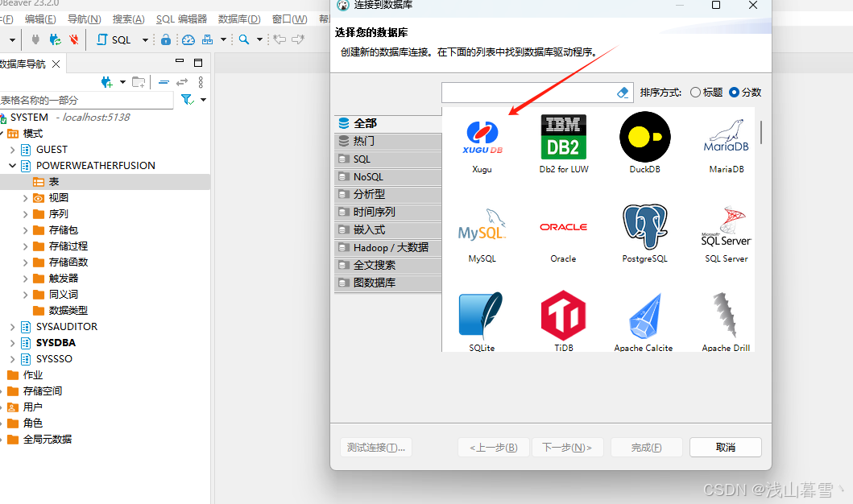The width and height of the screenshot is (853, 504).
Task: Expand the 存储过程 folder
Action: tap(25, 246)
